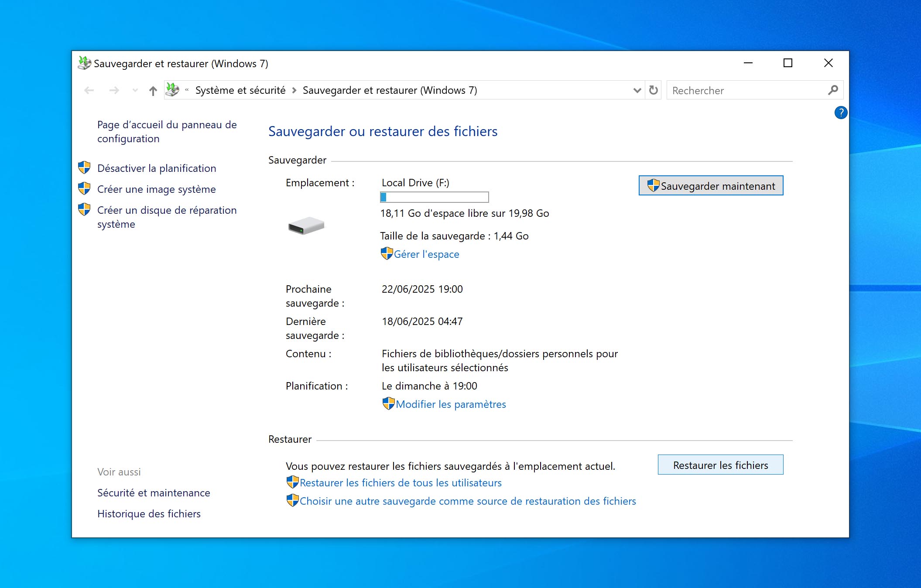Open the Créer une image système link
921x588 pixels.
[x=157, y=189]
